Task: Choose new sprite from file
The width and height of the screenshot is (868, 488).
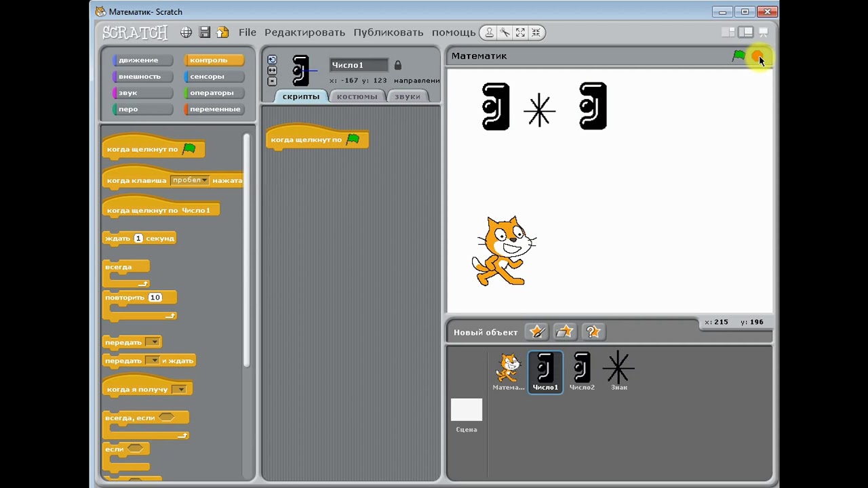Action: click(x=565, y=331)
